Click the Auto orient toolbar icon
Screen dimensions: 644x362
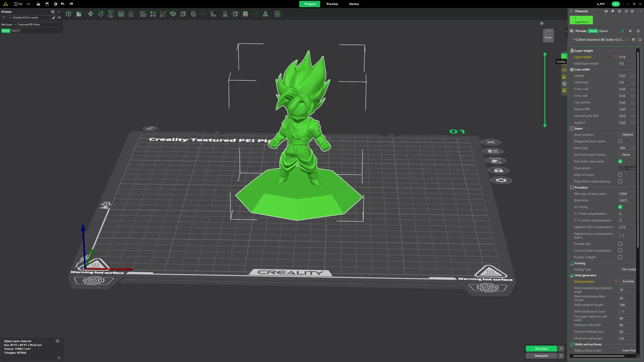(x=111, y=14)
